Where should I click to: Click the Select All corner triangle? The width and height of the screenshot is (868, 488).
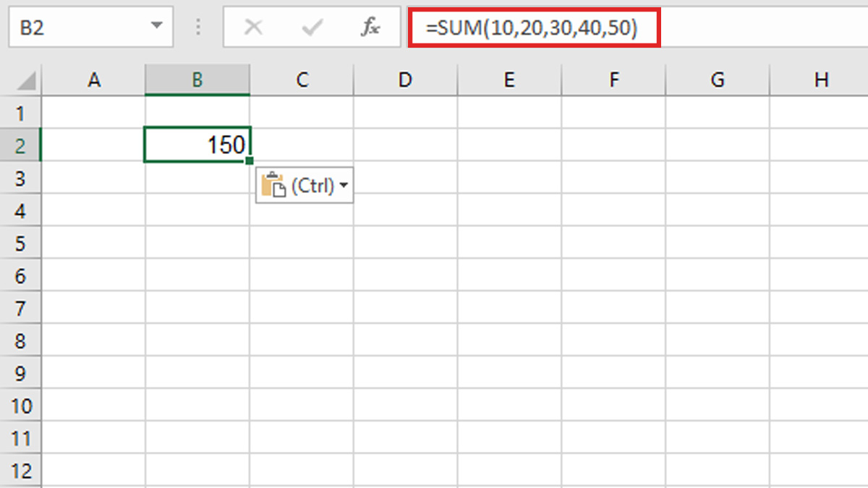pyautogui.click(x=27, y=80)
